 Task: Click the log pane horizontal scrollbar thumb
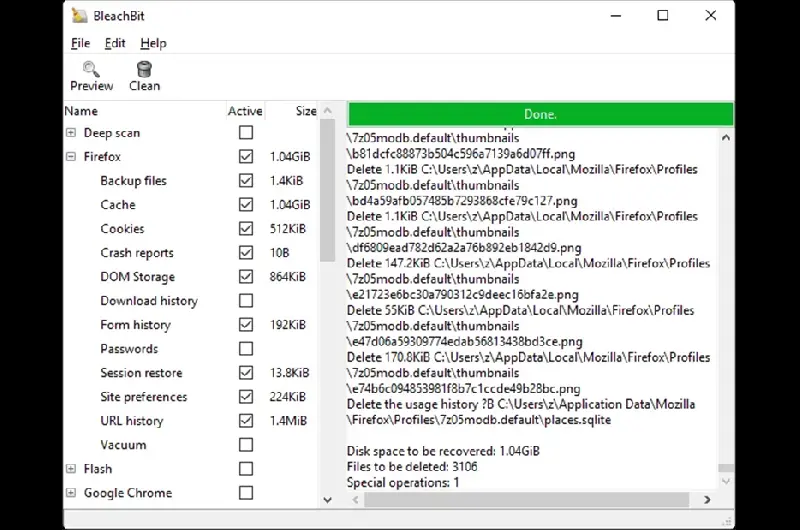[527, 500]
